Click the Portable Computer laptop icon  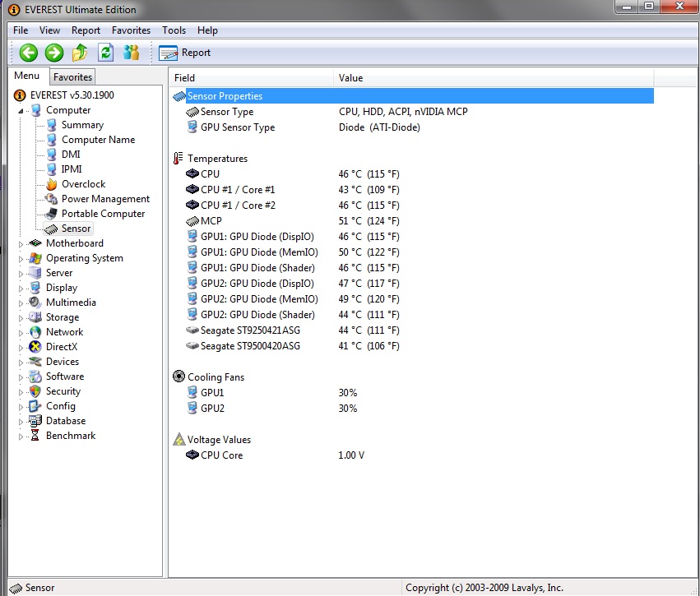(51, 214)
